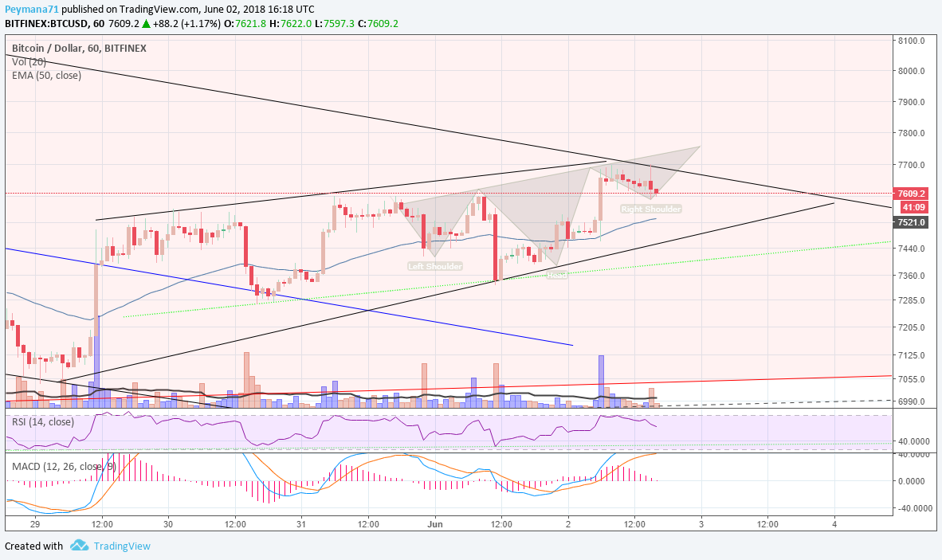Viewport: 942px width, 560px height.
Task: Open the TradingView link beside the logo
Action: pyautogui.click(x=122, y=546)
